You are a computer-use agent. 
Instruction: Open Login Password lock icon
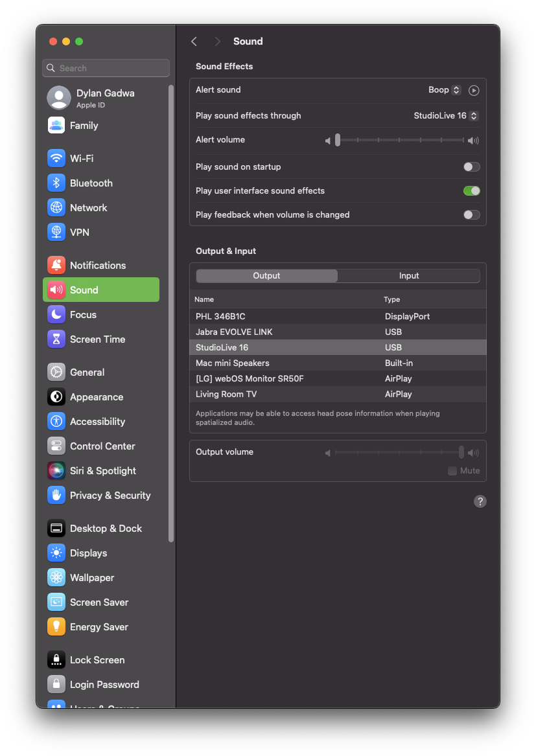click(x=56, y=684)
